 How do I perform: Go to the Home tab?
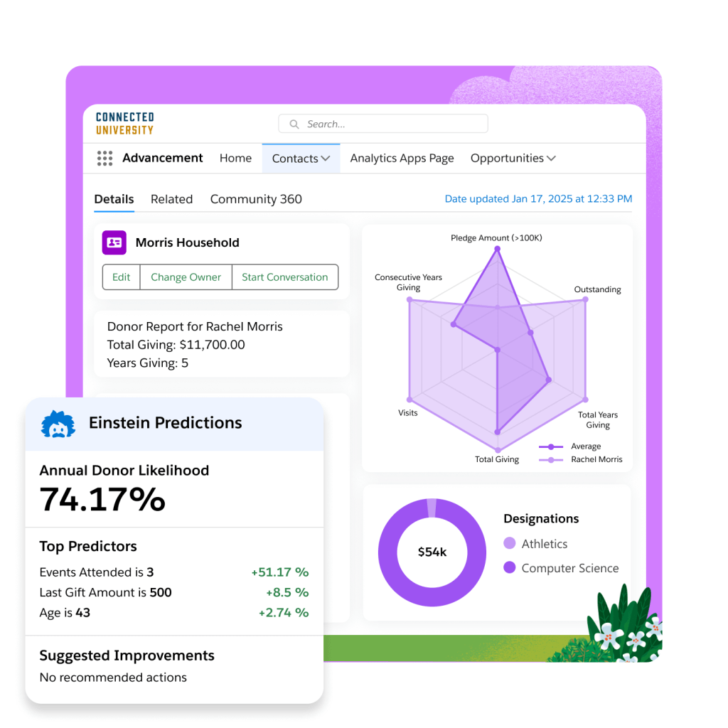(235, 159)
